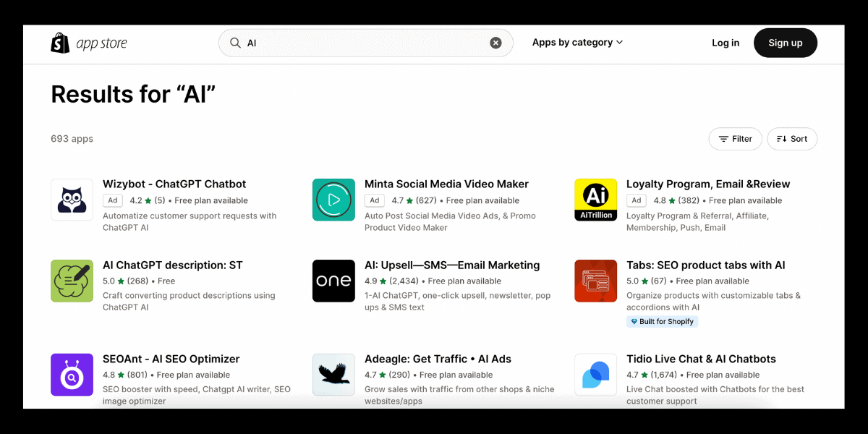
Task: Open Minta Social Media Video Maker title
Action: coord(446,184)
